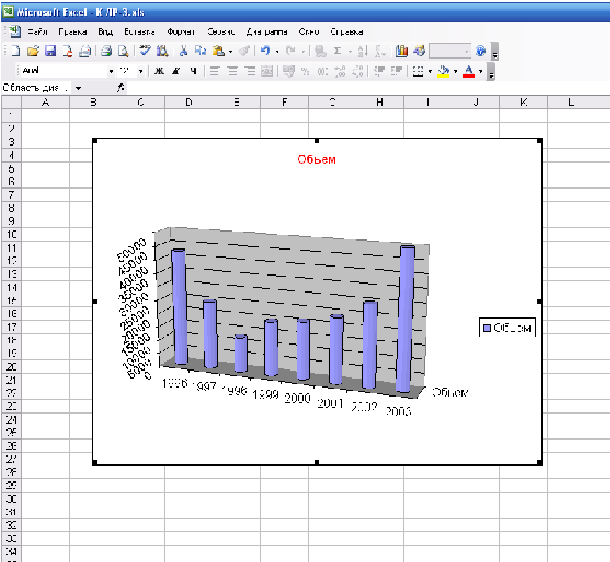
Task: Open the Research pane icon
Action: 162,51
